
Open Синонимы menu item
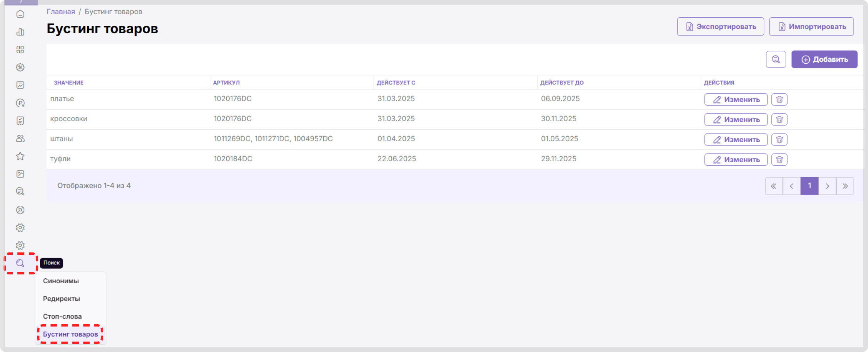tap(61, 281)
